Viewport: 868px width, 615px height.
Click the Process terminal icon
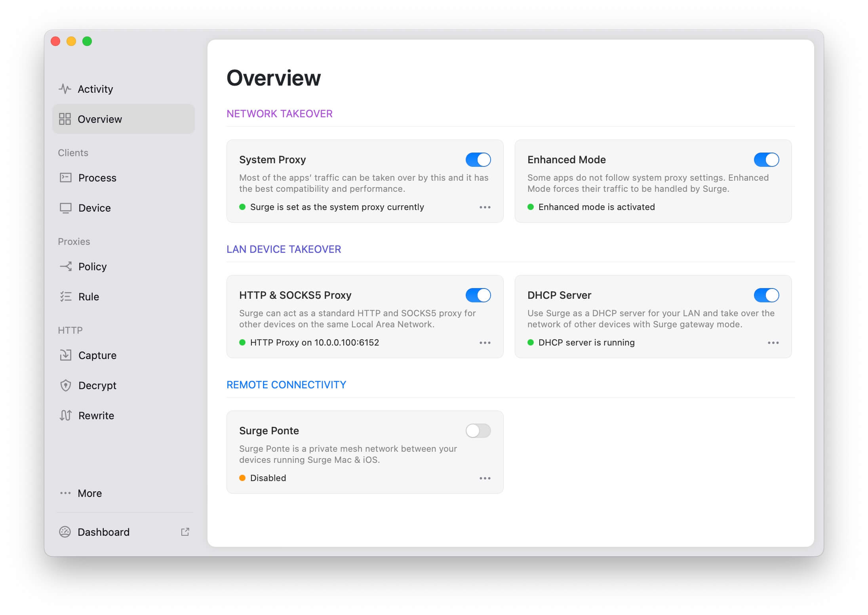pos(66,178)
